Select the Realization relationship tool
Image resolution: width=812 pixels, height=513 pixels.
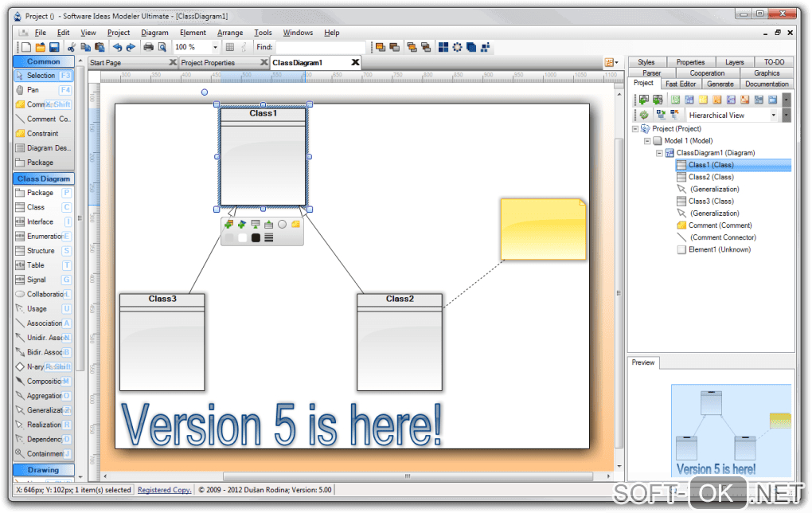click(44, 425)
